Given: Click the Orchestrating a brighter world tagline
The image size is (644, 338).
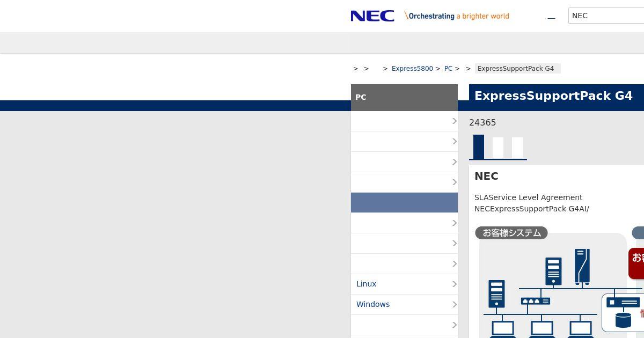Looking at the screenshot, I should pyautogui.click(x=457, y=16).
